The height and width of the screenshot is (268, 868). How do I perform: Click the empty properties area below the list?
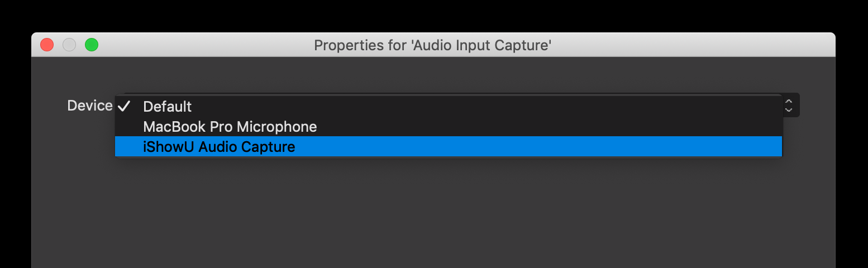[433, 212]
